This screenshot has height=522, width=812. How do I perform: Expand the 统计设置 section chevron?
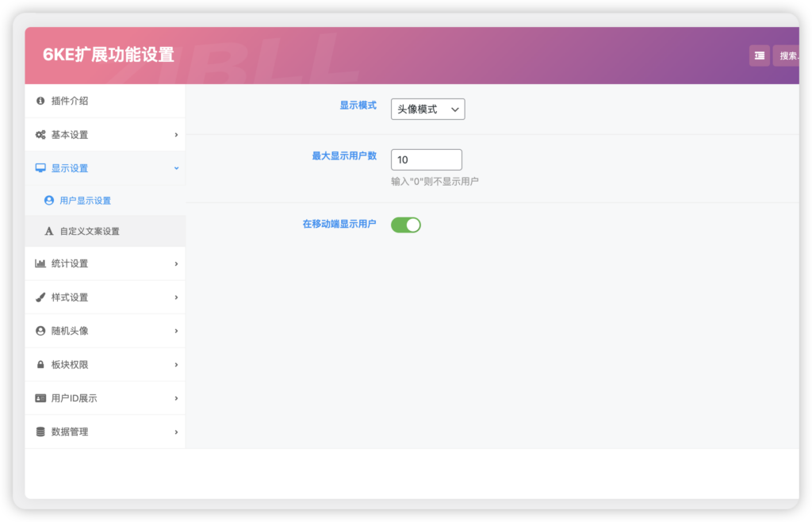176,263
